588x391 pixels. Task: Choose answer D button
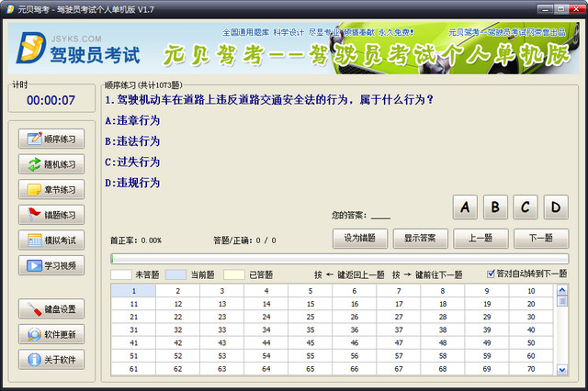[x=556, y=207]
